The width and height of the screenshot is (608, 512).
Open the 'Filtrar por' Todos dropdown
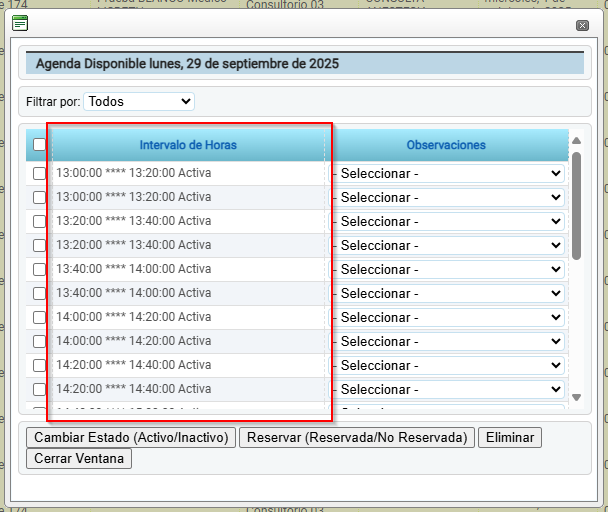(139, 101)
